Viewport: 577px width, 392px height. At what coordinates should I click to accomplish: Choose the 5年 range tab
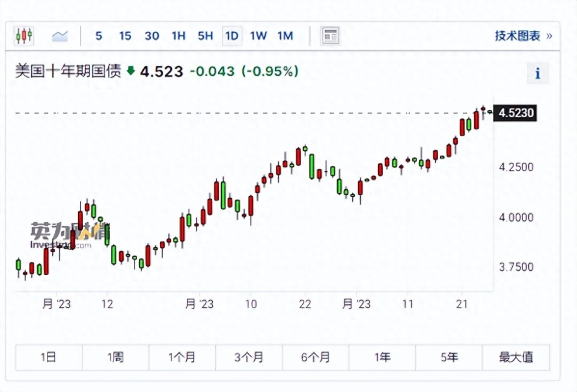coord(449,357)
